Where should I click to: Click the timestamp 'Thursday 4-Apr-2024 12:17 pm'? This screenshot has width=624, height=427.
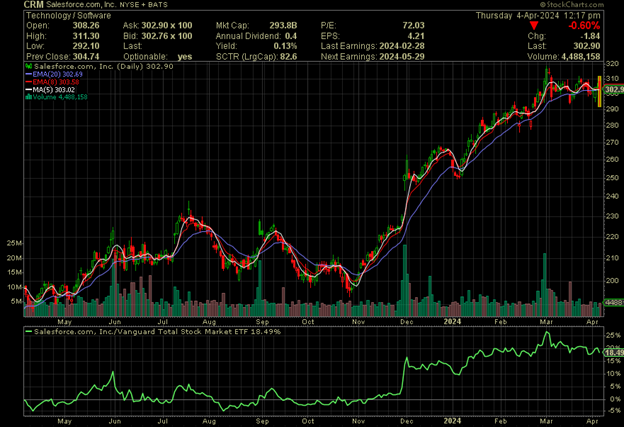[x=538, y=16]
